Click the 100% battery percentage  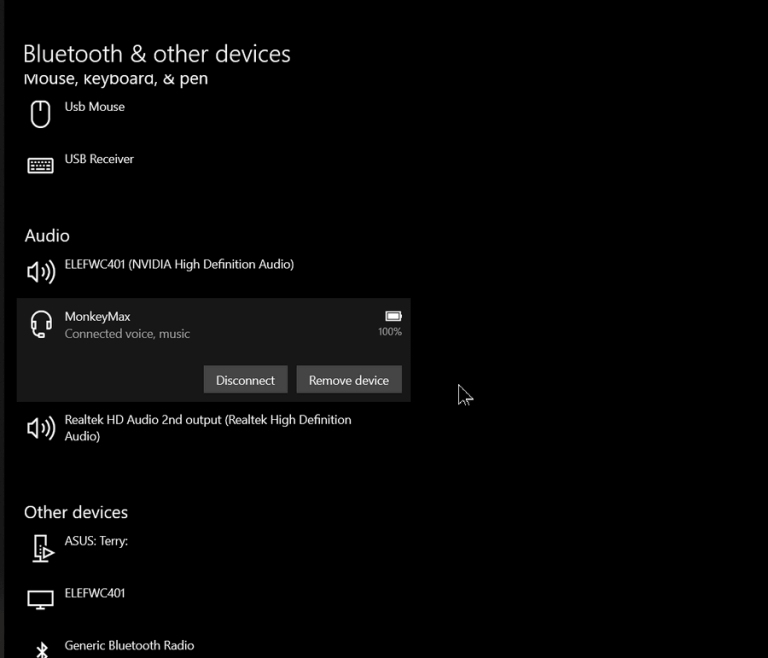pyautogui.click(x=390, y=332)
